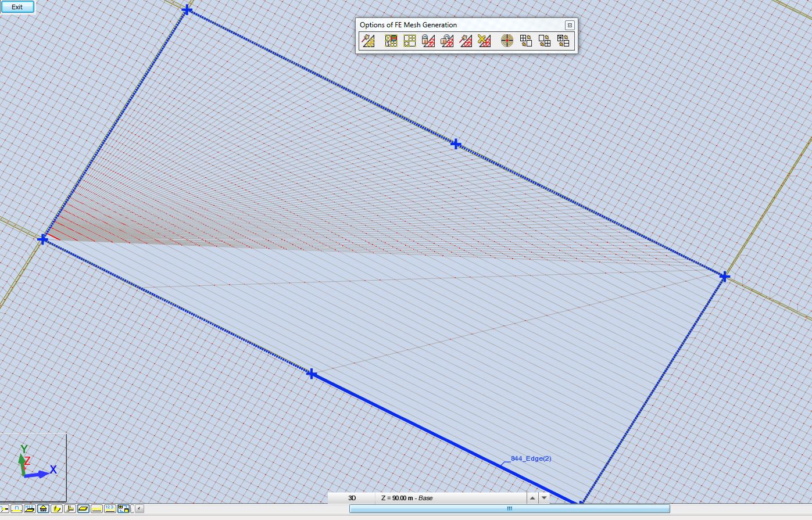Image resolution: width=812 pixels, height=520 pixels.
Task: Toggle the 123 load values display icon
Action: 110,509
